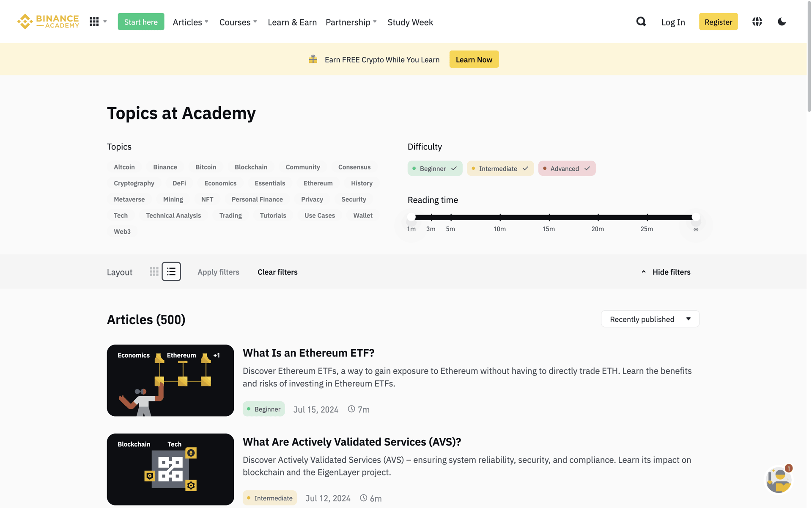
Task: Click Clear filters
Action: coord(277,272)
